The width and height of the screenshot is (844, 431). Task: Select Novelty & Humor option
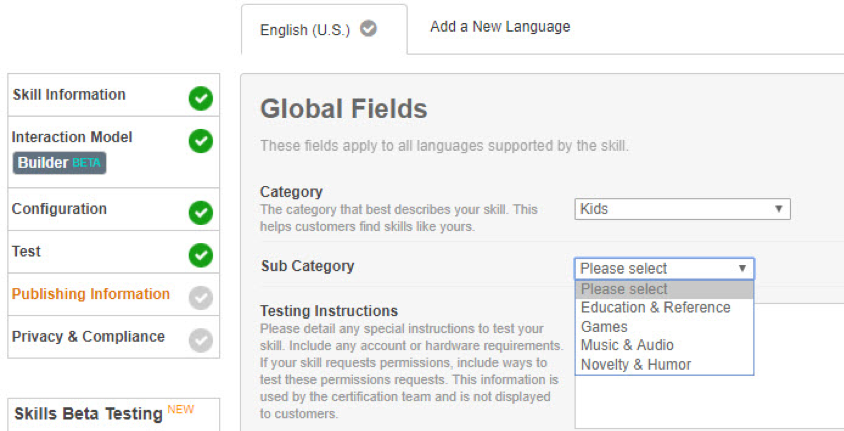pyautogui.click(x=635, y=365)
